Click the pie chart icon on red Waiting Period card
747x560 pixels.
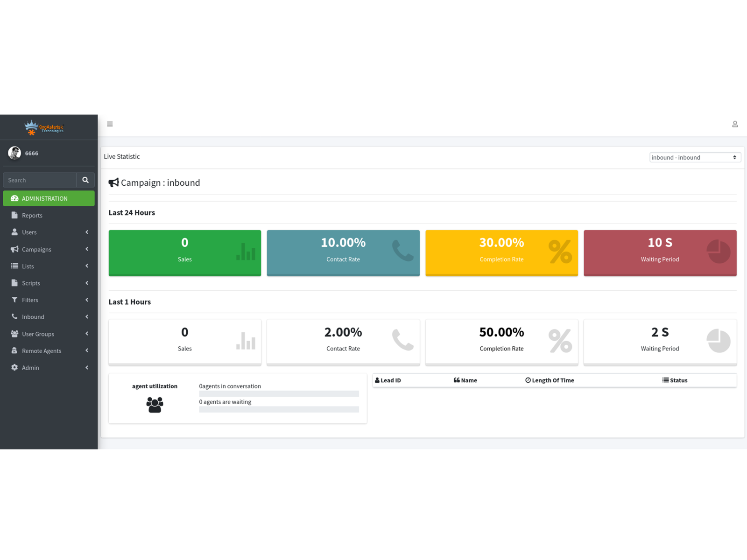pos(718,252)
